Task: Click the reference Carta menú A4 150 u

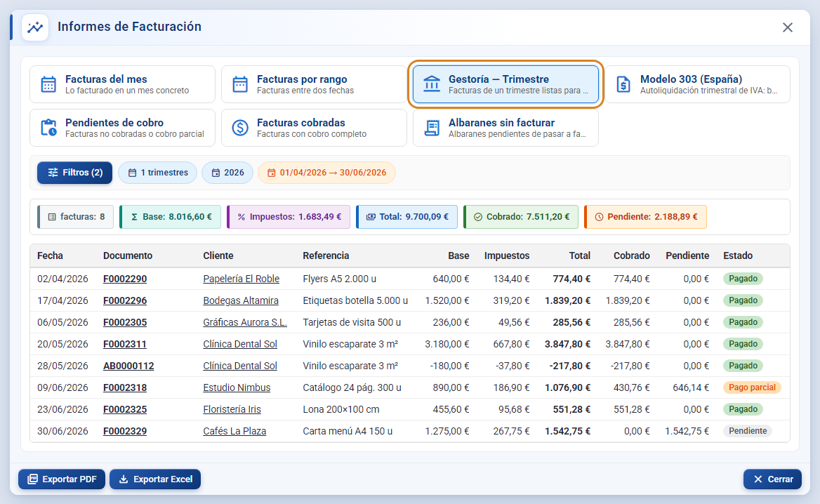Action: point(348,431)
